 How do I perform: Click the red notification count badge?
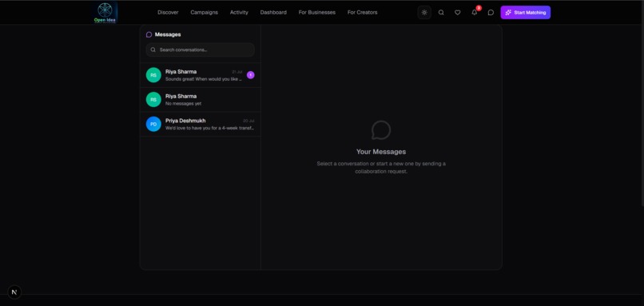[479, 8]
